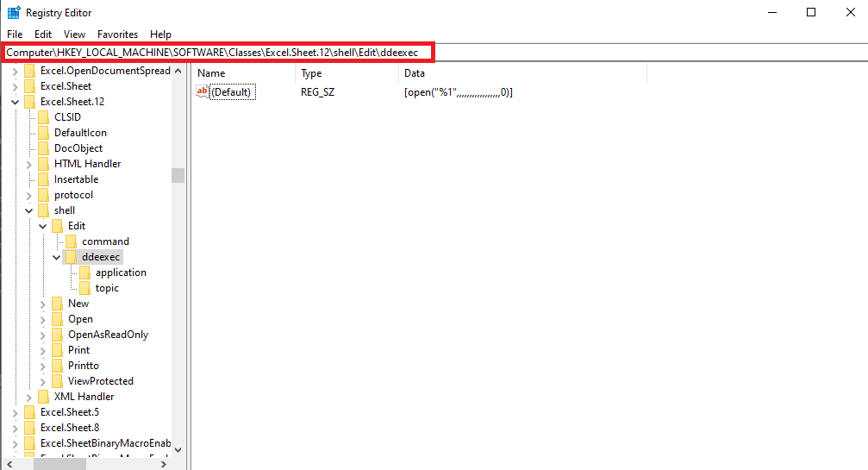
Task: Expand the Excel.Sheet key
Action: pos(15,86)
